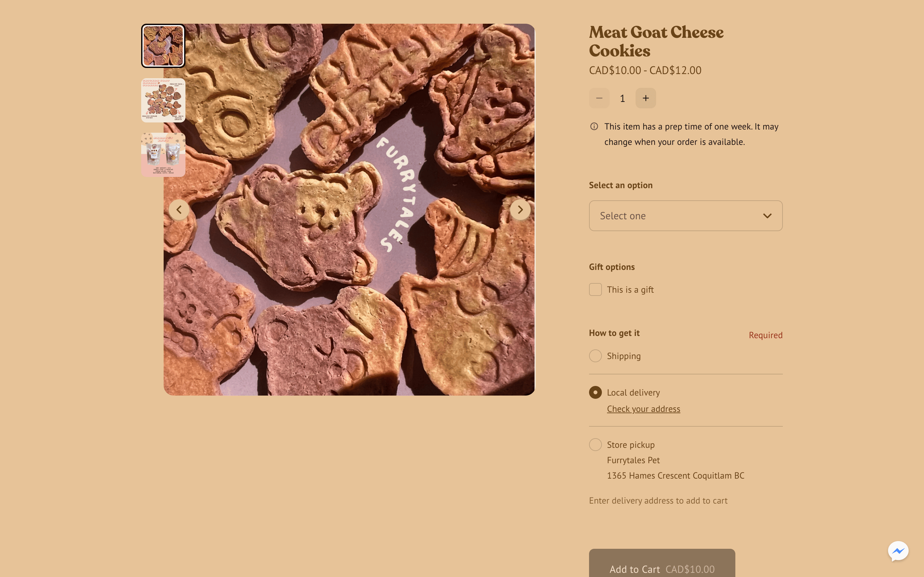Click the dropdown chevron arrow in Select one
The image size is (924, 577).
pyautogui.click(x=767, y=216)
